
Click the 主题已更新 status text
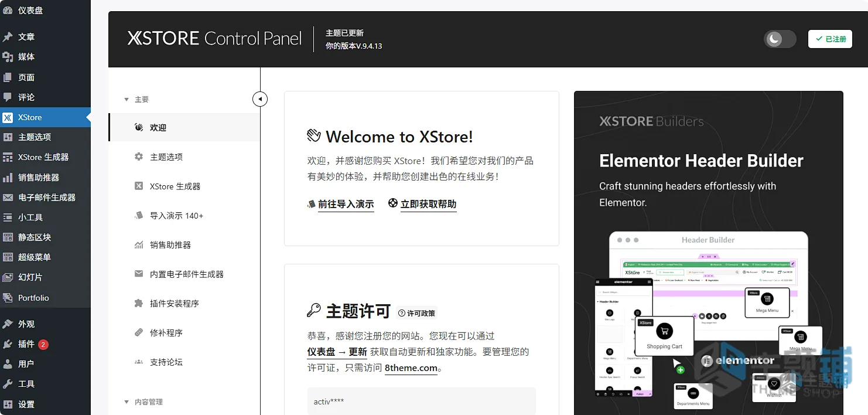point(344,33)
